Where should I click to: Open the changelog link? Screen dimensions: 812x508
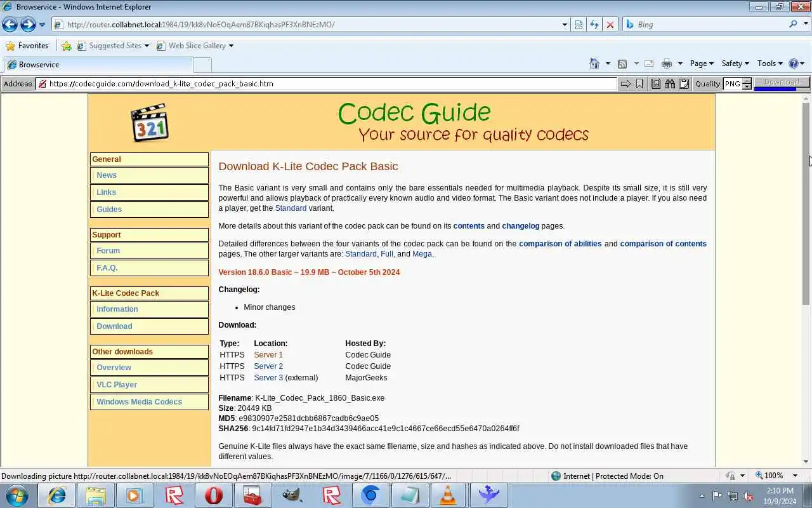pos(520,226)
